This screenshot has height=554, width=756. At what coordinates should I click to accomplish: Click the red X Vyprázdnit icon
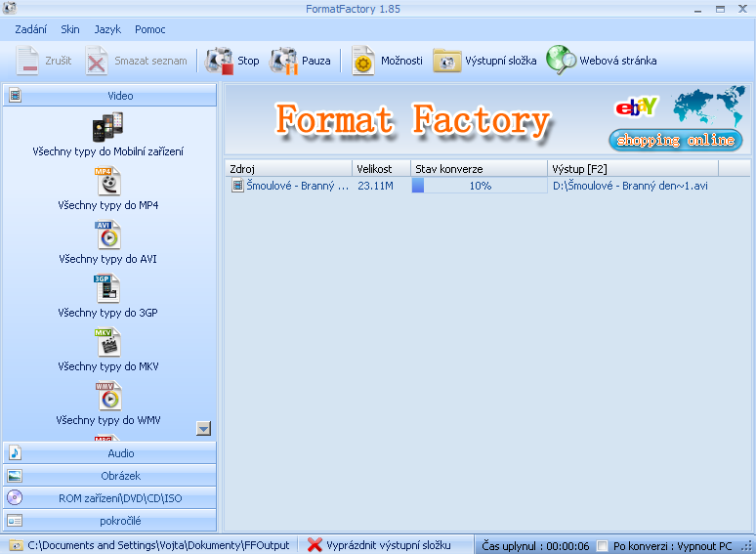tap(315, 545)
